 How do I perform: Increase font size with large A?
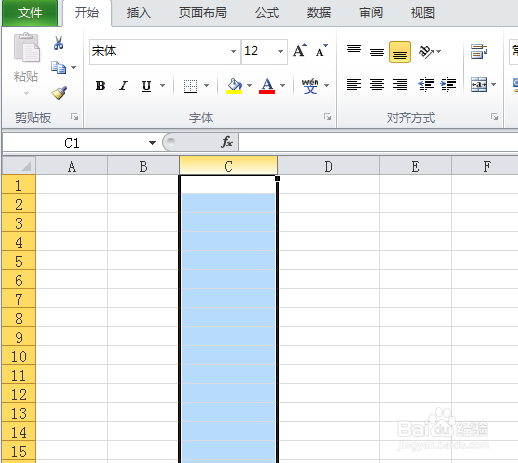point(300,51)
